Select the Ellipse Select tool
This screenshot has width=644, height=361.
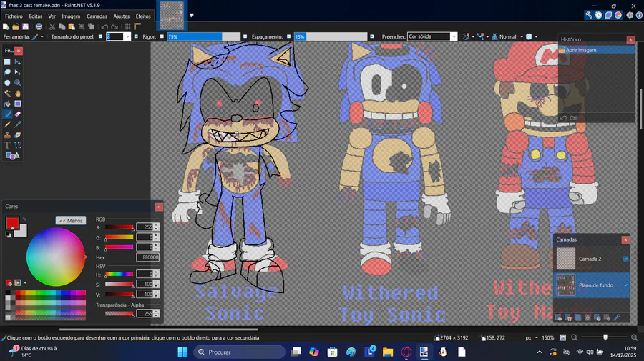coord(7,83)
